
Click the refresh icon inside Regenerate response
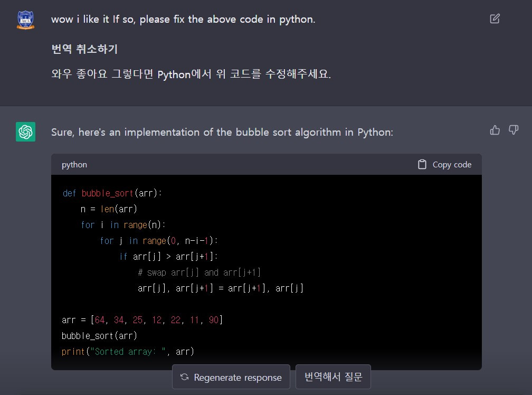(184, 377)
